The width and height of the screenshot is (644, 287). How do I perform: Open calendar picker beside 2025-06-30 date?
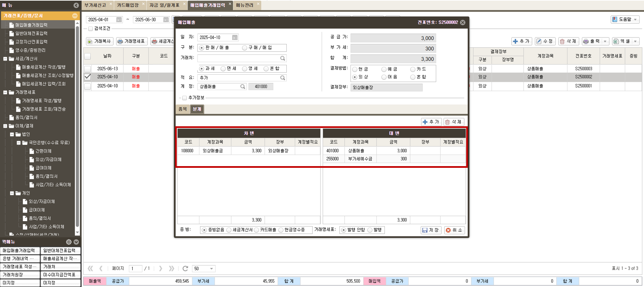coord(166,20)
